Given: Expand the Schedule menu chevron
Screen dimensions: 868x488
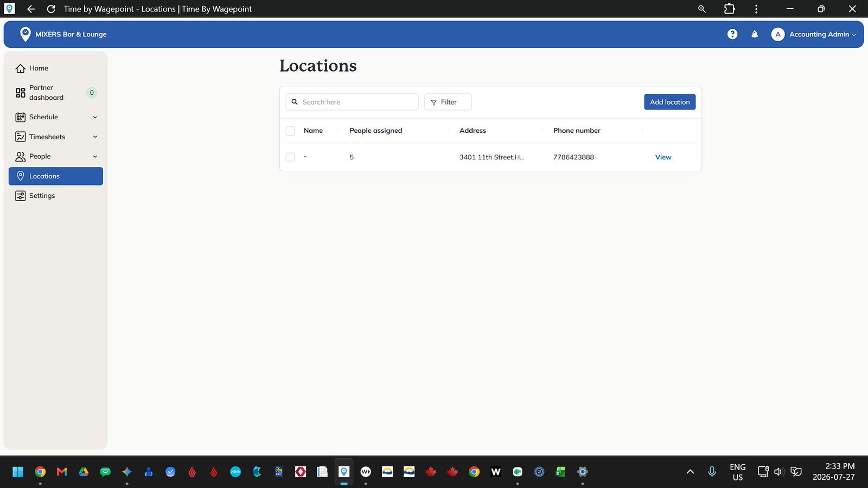Looking at the screenshot, I should [95, 117].
